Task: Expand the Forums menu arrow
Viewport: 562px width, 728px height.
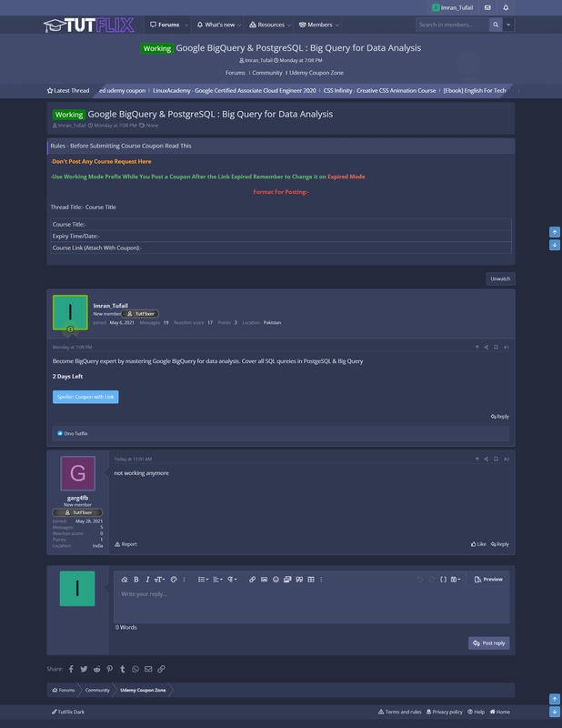Action: point(186,25)
